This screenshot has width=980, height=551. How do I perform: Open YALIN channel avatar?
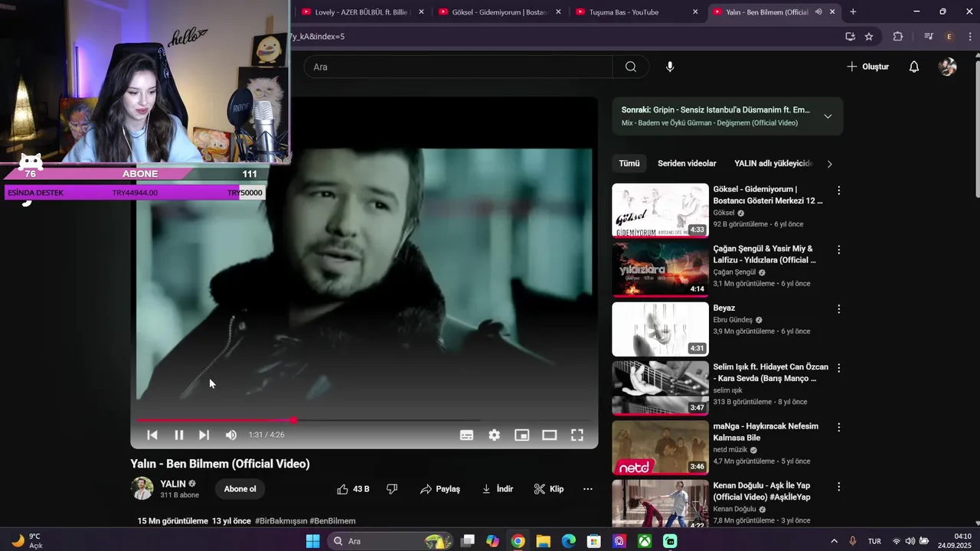click(x=142, y=488)
